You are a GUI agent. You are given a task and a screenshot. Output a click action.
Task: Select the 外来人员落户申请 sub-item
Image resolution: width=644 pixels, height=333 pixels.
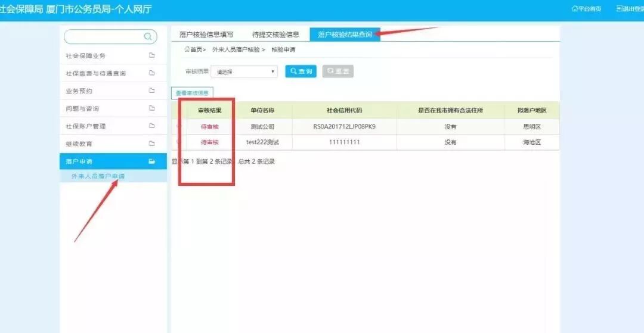(98, 176)
